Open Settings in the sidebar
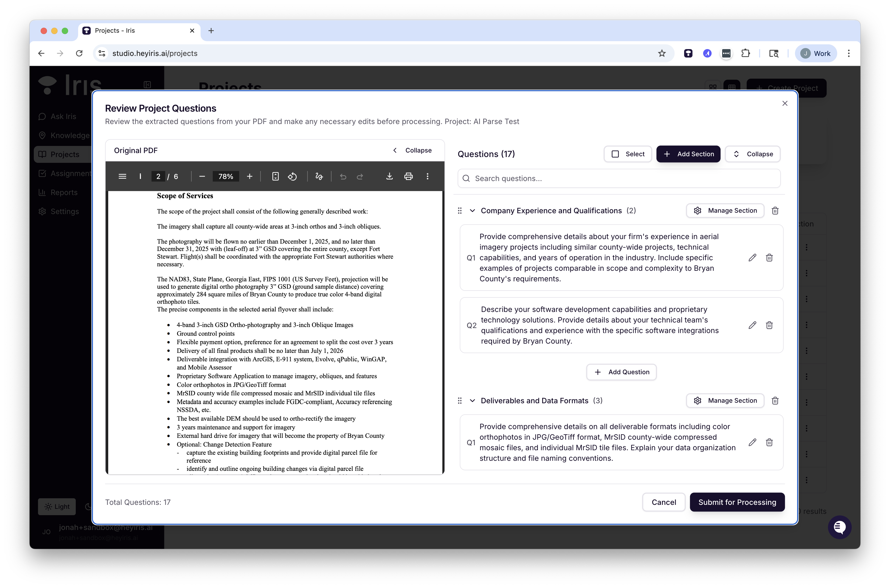 click(59, 211)
